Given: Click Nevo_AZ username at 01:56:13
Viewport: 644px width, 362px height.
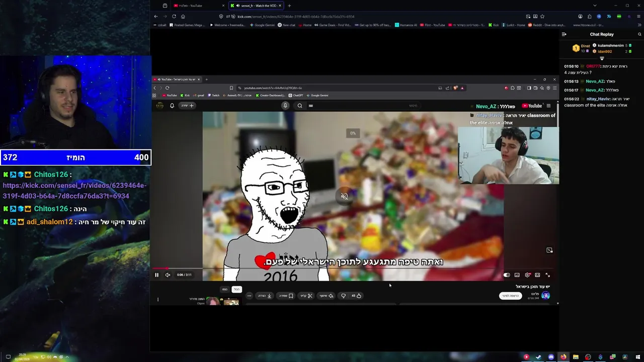Looking at the screenshot, I should [x=594, y=81].
